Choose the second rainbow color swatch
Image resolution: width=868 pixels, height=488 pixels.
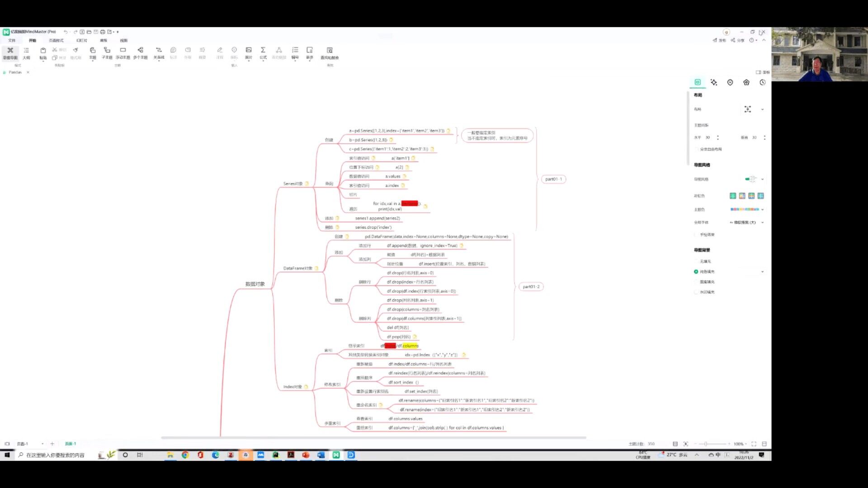(742, 196)
